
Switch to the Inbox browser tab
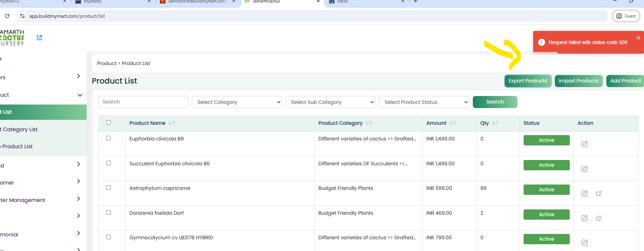(365, 1)
